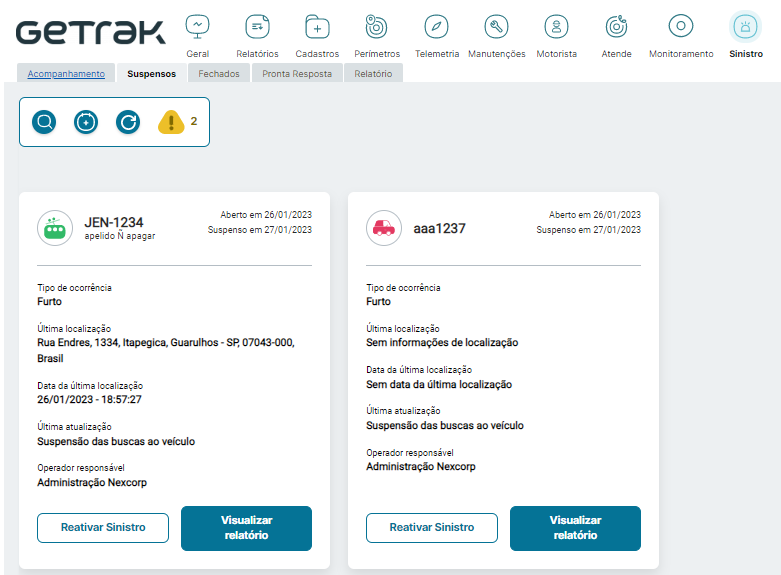The width and height of the screenshot is (781, 575).
Task: Click 'Suspensão das buscas ao veículo' in JEN-1234 card
Action: coord(116,441)
